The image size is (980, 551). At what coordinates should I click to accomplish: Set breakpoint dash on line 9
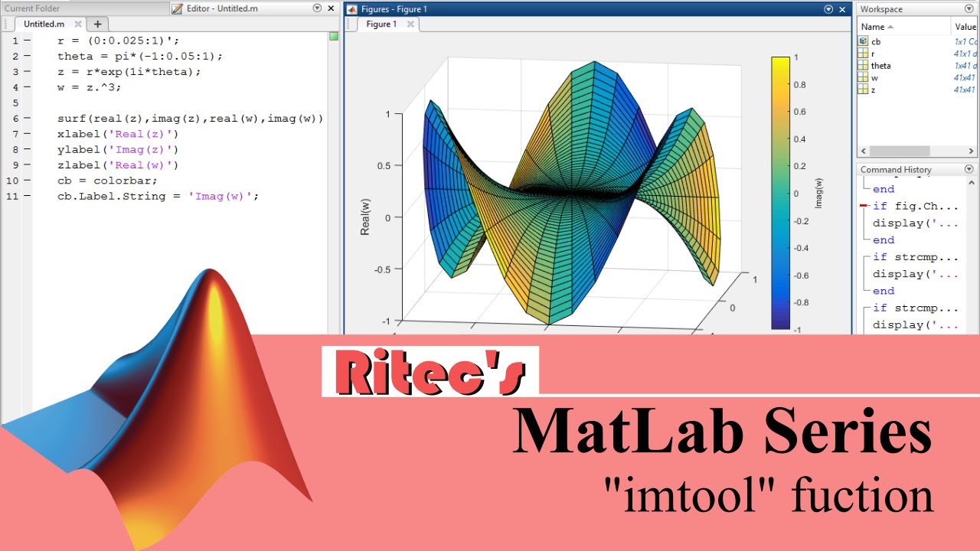(x=27, y=165)
